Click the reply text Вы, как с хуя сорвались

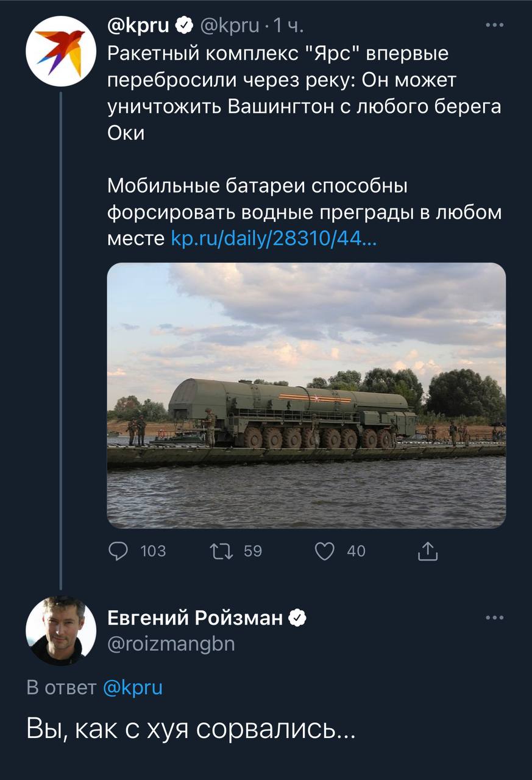(191, 728)
